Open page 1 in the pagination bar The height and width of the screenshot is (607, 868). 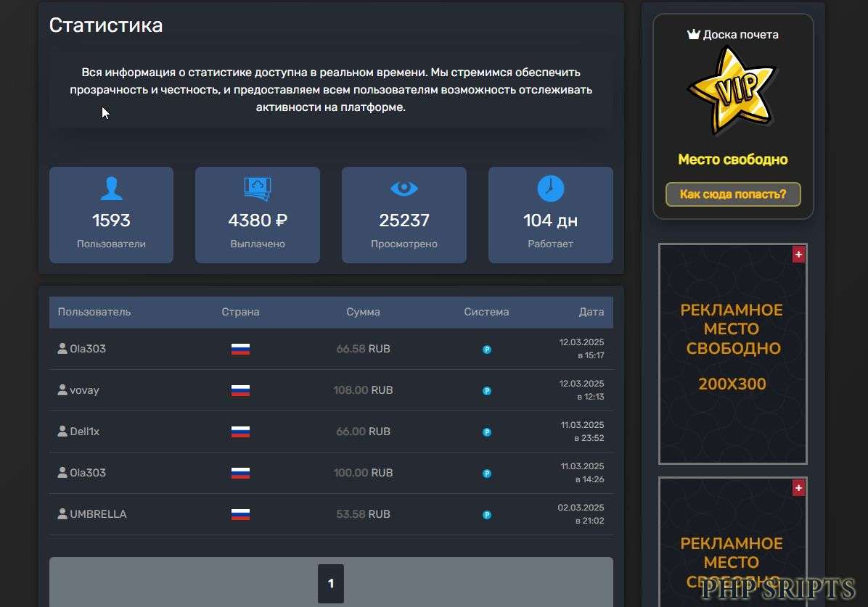coord(331,582)
